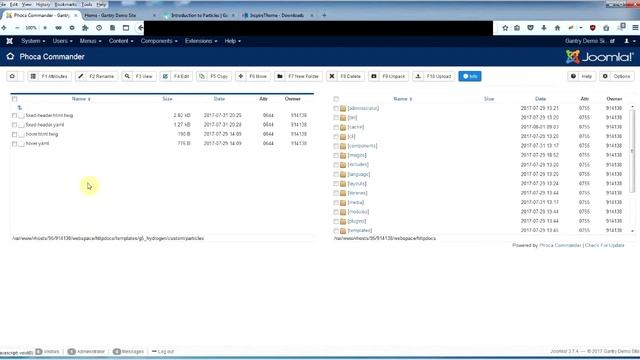Click the zoom out minus icon

[x=17, y=28]
